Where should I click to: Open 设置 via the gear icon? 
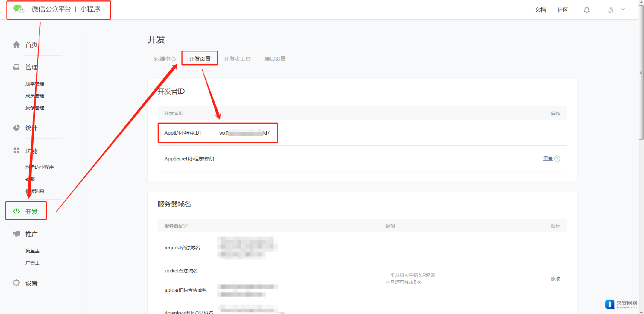[x=16, y=283]
